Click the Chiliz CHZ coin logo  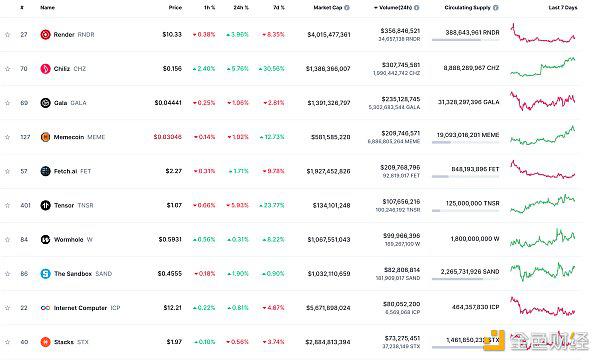(x=46, y=69)
